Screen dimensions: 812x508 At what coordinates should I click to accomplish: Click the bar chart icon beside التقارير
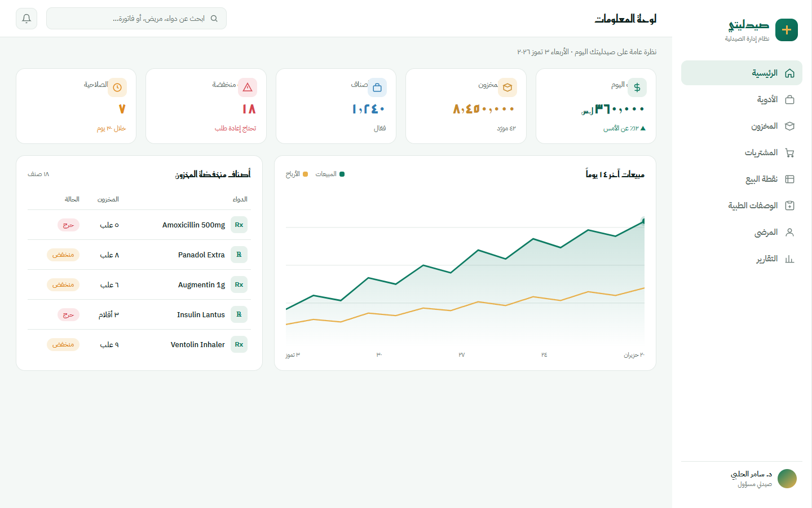pos(789,259)
